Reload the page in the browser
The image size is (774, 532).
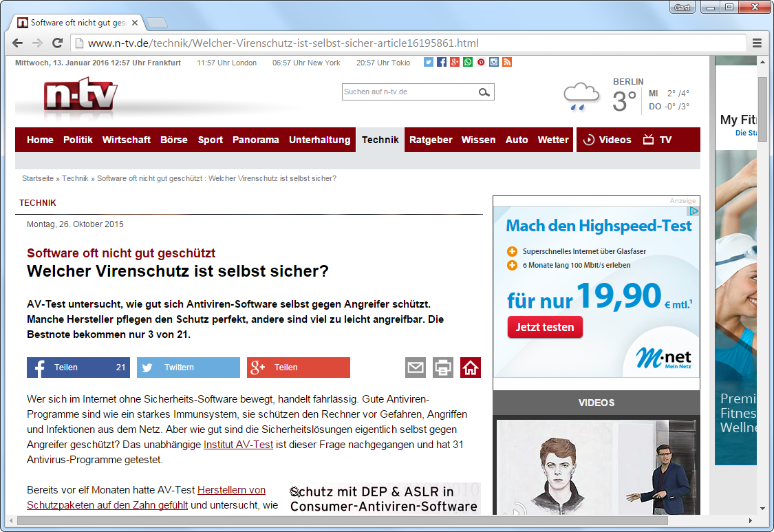[58, 43]
